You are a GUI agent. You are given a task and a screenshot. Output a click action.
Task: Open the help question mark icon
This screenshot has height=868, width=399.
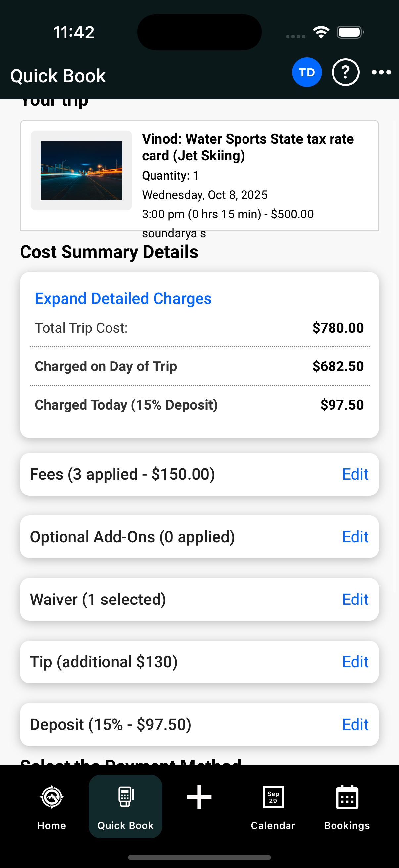[x=345, y=72]
